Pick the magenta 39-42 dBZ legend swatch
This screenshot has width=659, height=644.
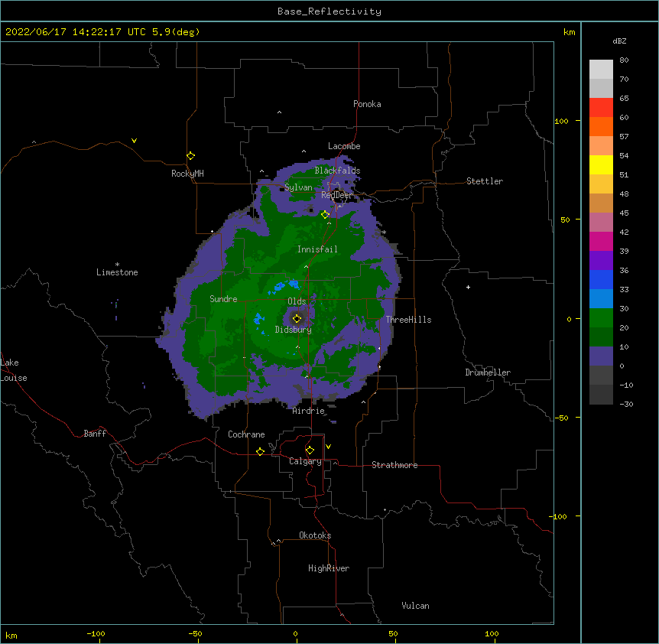pos(601,241)
